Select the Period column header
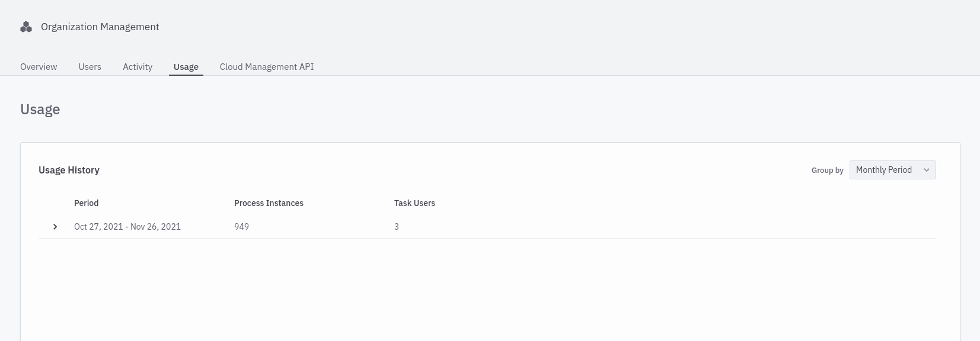Screen dimensions: 980x341 pos(86,203)
